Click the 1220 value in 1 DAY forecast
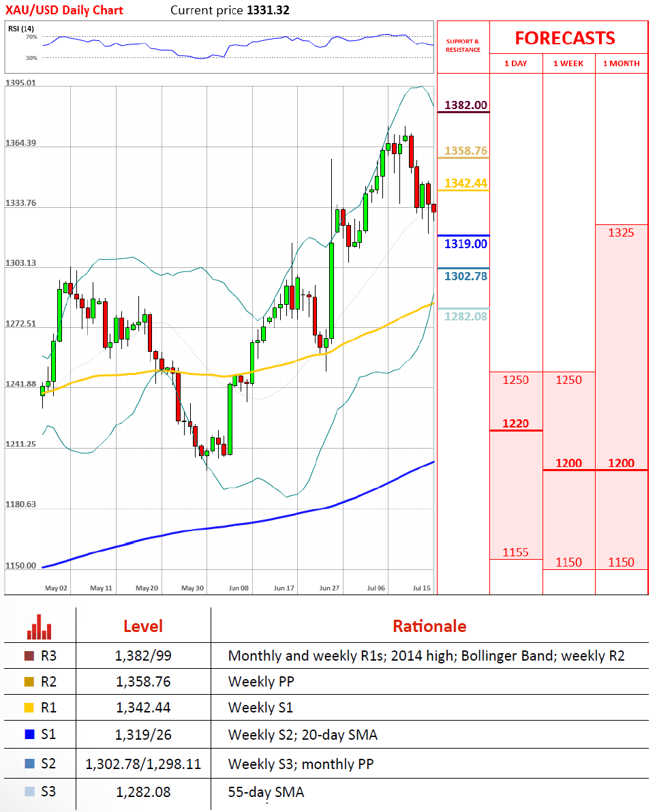The height and width of the screenshot is (812, 657). (x=516, y=423)
